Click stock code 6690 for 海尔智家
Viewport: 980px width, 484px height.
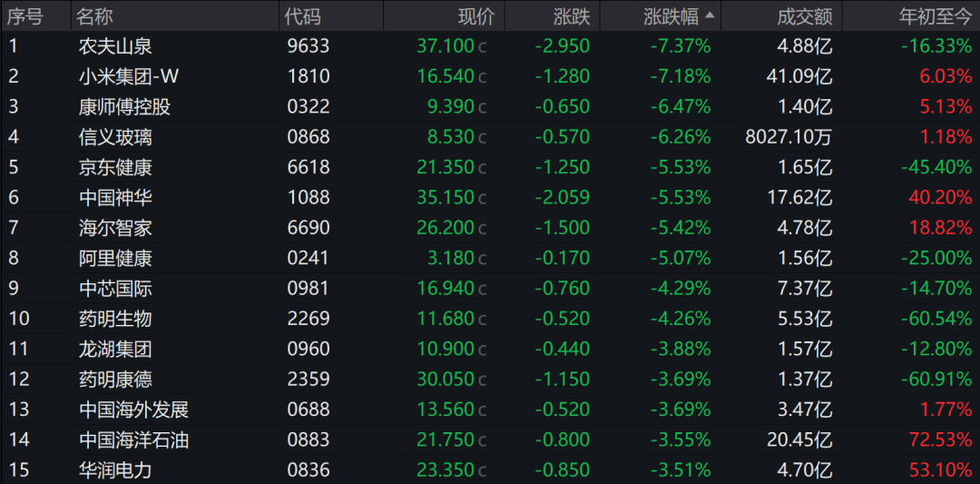pos(307,228)
